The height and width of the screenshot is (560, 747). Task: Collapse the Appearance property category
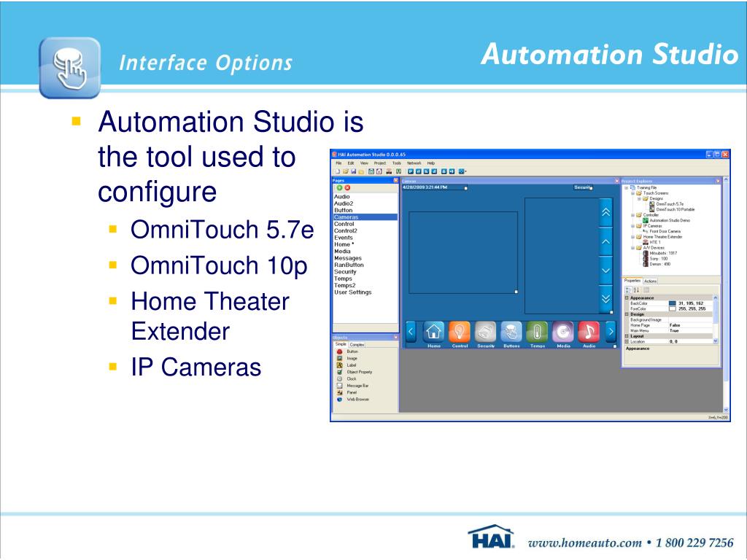[627, 298]
